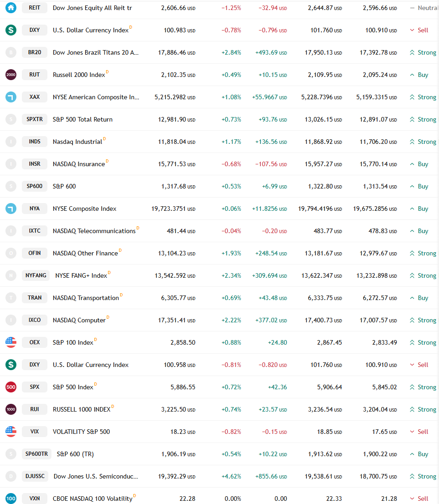439x504 pixels.
Task: Click the US flag icon beside VIX
Action: point(11,431)
